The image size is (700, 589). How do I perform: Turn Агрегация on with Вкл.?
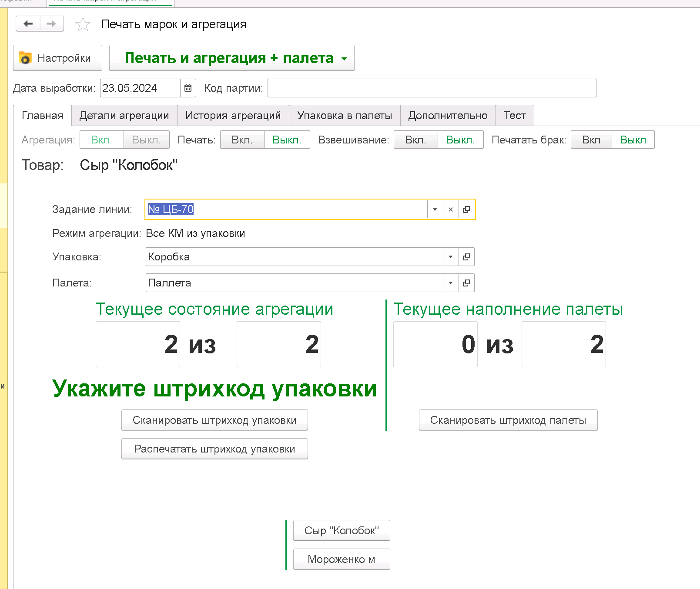point(102,140)
